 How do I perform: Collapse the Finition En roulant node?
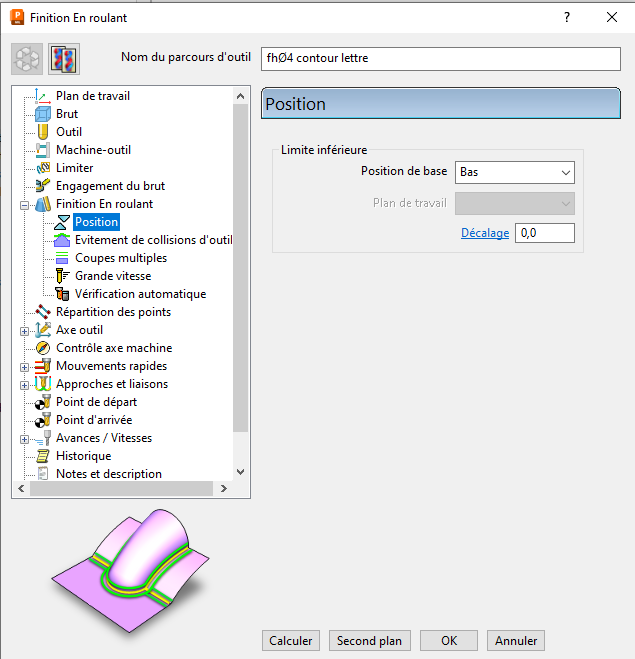24,206
